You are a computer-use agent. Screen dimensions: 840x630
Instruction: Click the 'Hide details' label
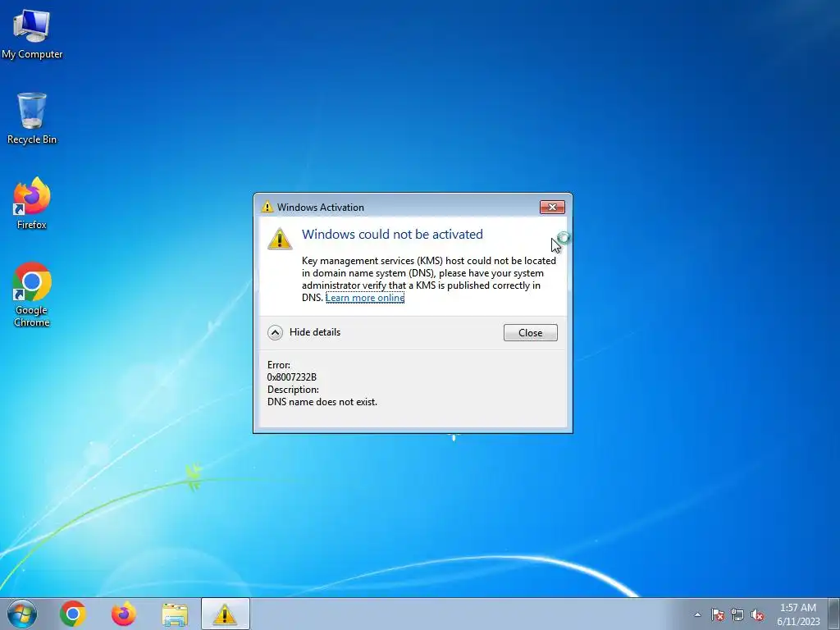click(315, 332)
